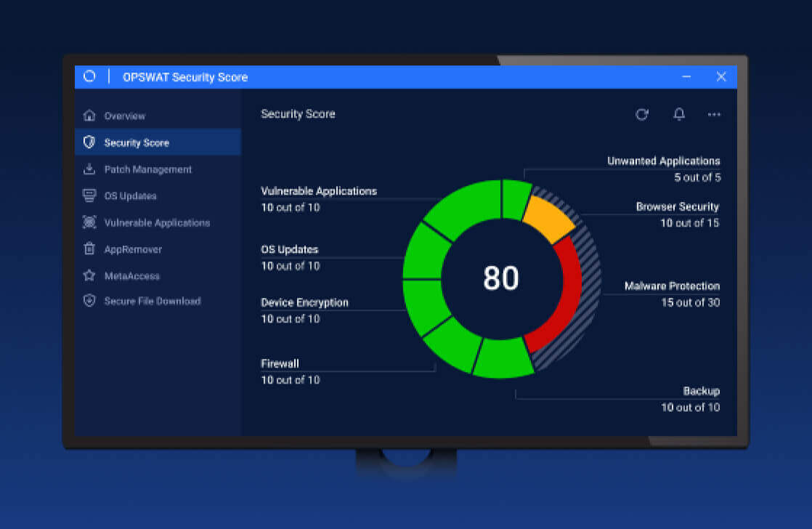Refresh the security score
812x529 pixels.
pos(642,114)
